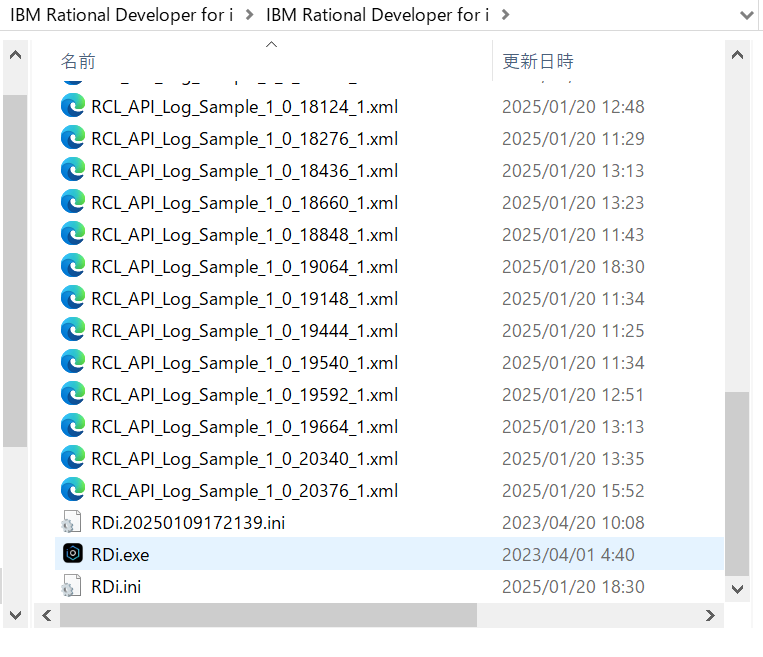The width and height of the screenshot is (763, 657).
Task: Click the RDi.exe application icon
Action: coord(73,554)
